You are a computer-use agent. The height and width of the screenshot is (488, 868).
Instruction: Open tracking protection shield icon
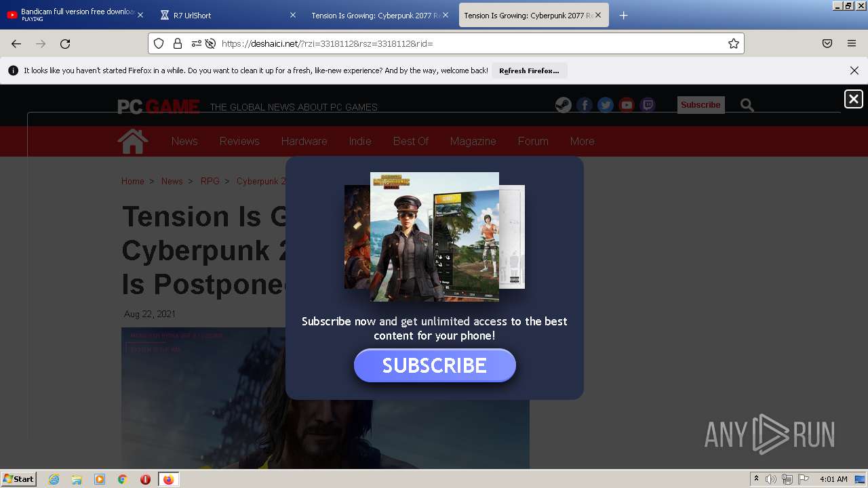(x=159, y=43)
